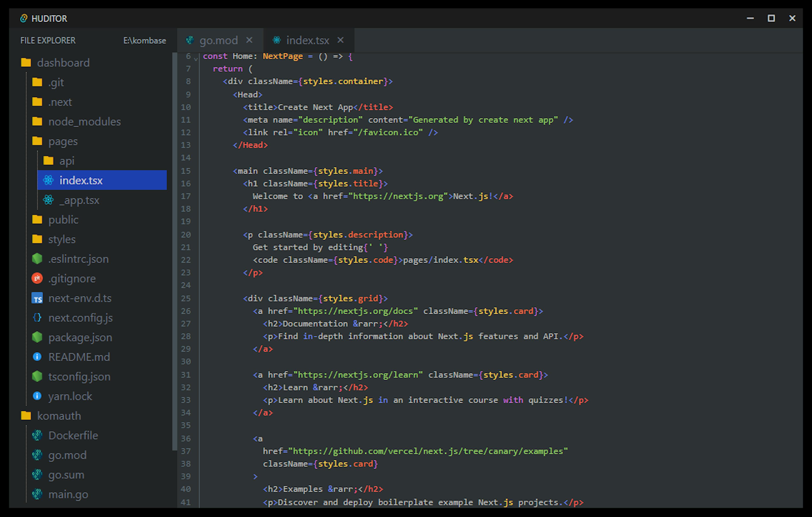The image size is (812, 517).
Task: Click the React icon beside _app.tsx
Action: [48, 200]
